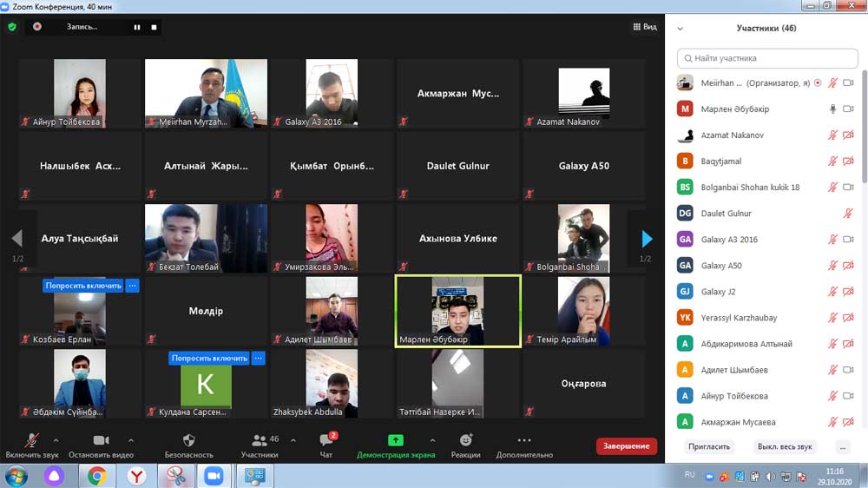Open the More options ellipsis in toolbar
Screen dimensions: 868x488
pos(524,441)
